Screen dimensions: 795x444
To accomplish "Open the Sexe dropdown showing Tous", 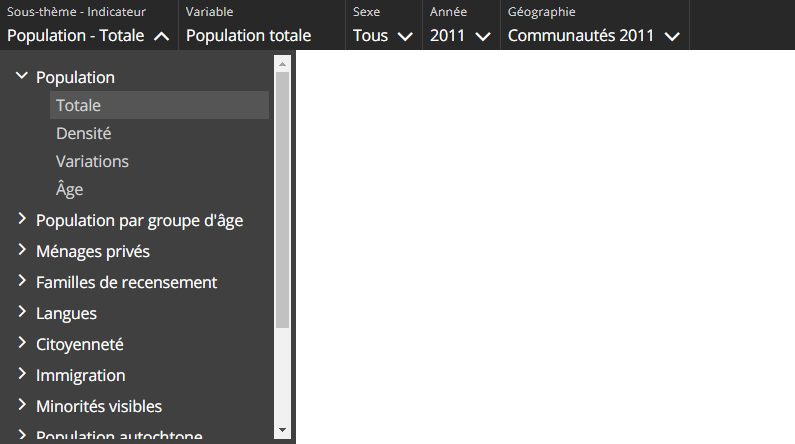I will coord(383,36).
